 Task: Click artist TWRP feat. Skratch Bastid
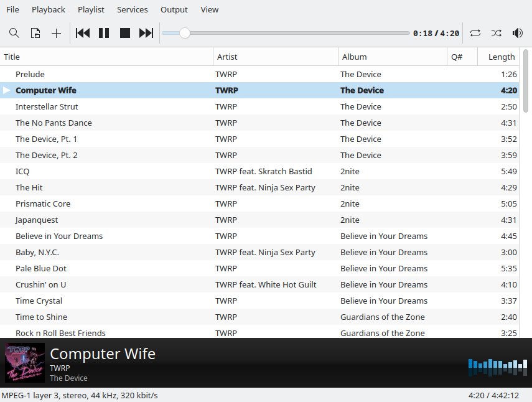point(264,171)
